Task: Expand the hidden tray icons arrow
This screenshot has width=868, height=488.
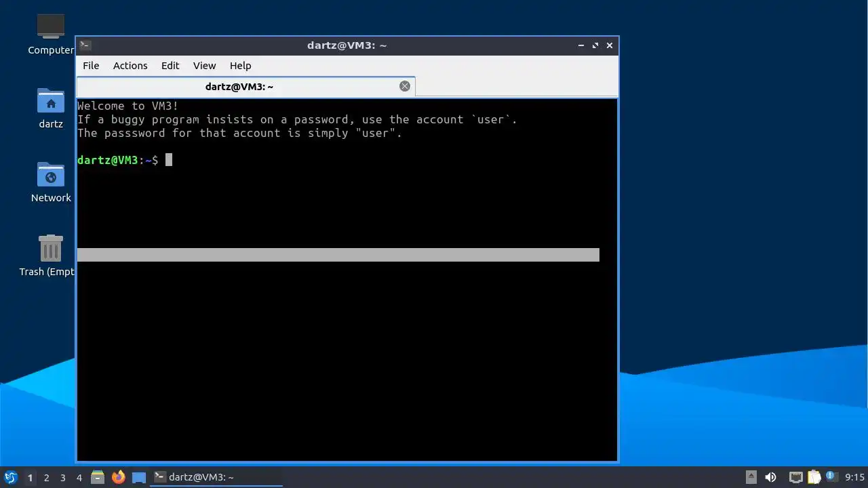Action: [x=751, y=477]
